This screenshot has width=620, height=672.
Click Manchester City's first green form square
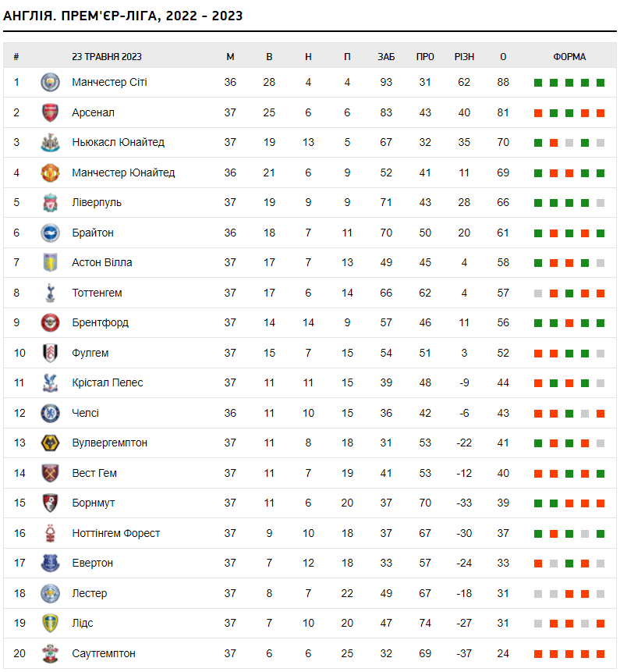tap(538, 83)
